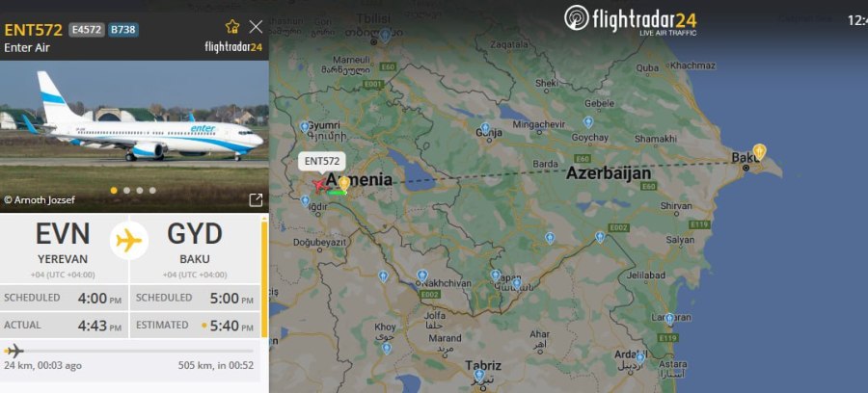This screenshot has width=868, height=393.
Task: Click the panel's yellow vertical scrollbar
Action: click(264, 277)
